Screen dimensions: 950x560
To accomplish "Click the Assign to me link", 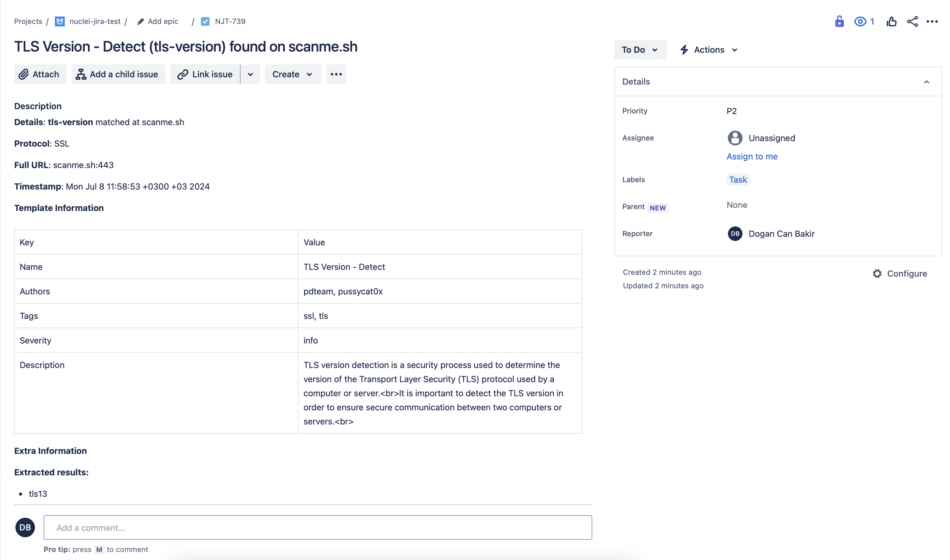I will click(752, 157).
